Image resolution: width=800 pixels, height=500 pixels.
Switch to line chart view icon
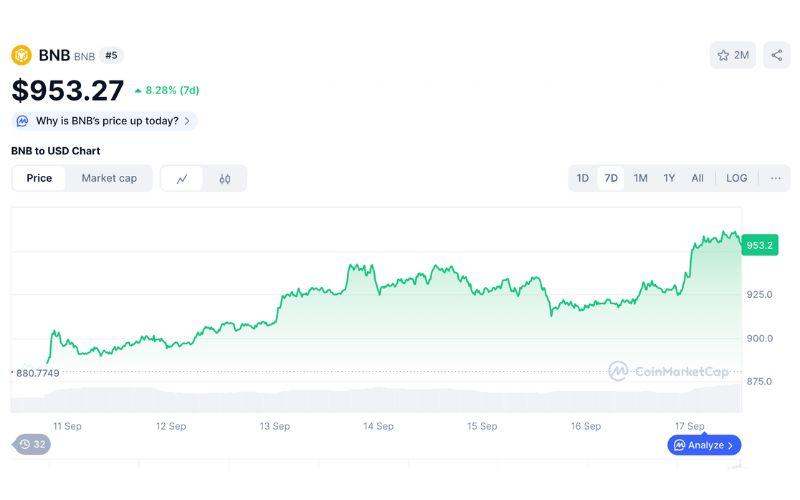coord(182,179)
